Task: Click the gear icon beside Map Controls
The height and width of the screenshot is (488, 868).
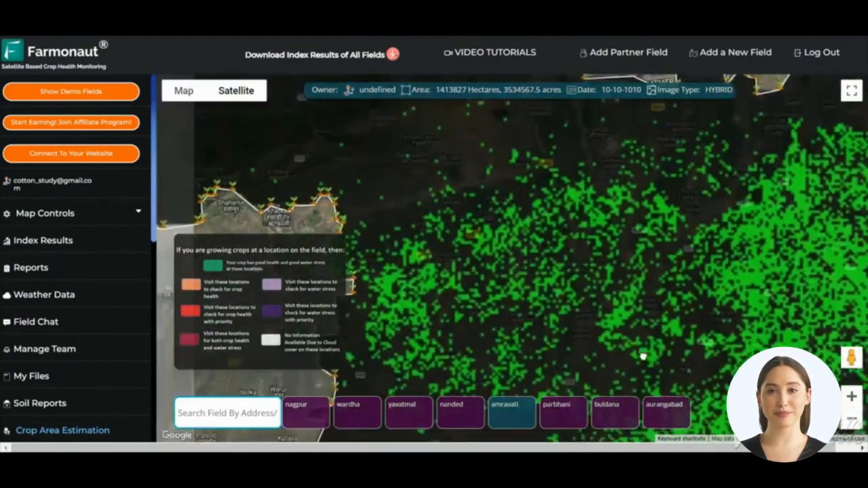Action: click(x=7, y=213)
